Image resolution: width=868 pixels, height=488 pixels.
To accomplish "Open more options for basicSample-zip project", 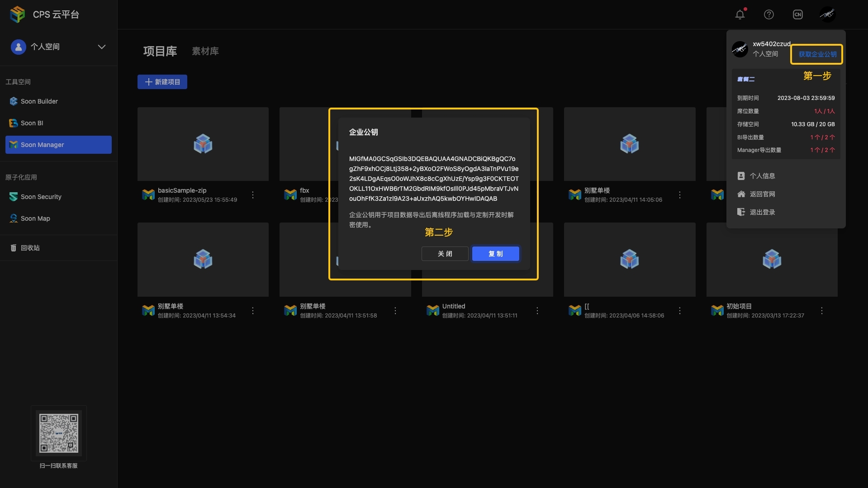I will pos(253,195).
